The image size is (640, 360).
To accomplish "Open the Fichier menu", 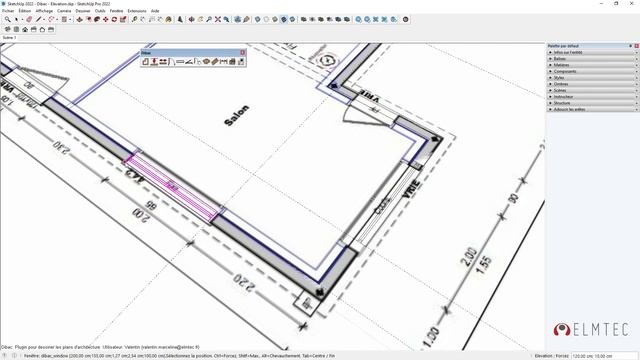I will [x=8, y=11].
